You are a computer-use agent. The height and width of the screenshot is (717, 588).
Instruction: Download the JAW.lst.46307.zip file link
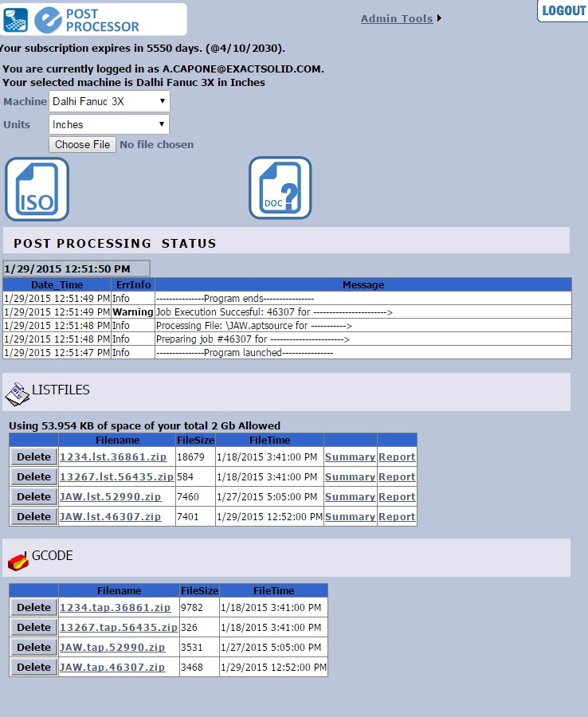pyautogui.click(x=110, y=516)
